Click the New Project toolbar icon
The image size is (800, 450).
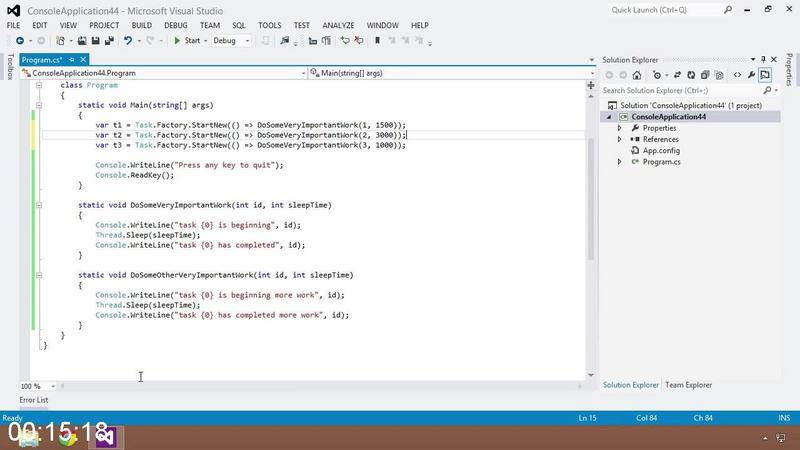(x=61, y=41)
